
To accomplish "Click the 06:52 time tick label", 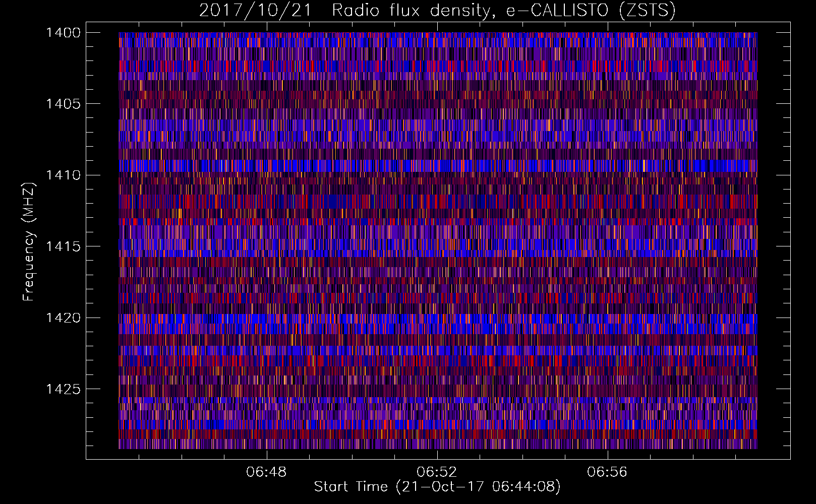I will coord(437,472).
